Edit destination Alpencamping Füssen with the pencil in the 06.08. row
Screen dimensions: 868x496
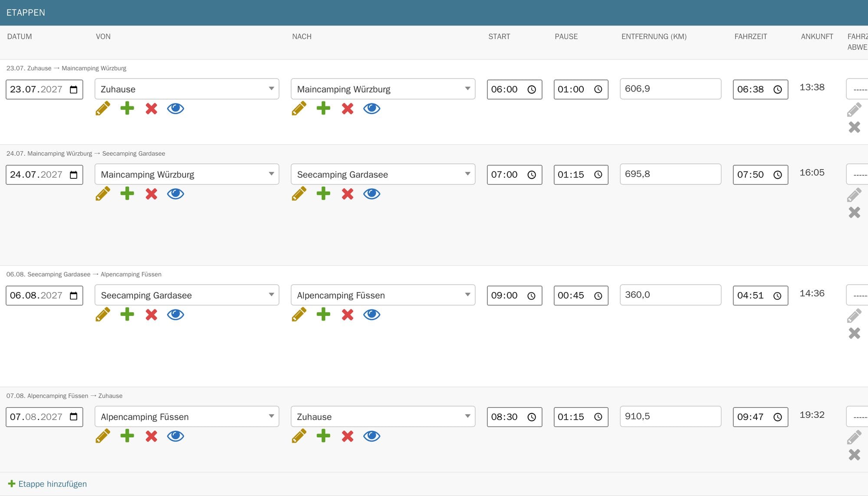coord(299,315)
